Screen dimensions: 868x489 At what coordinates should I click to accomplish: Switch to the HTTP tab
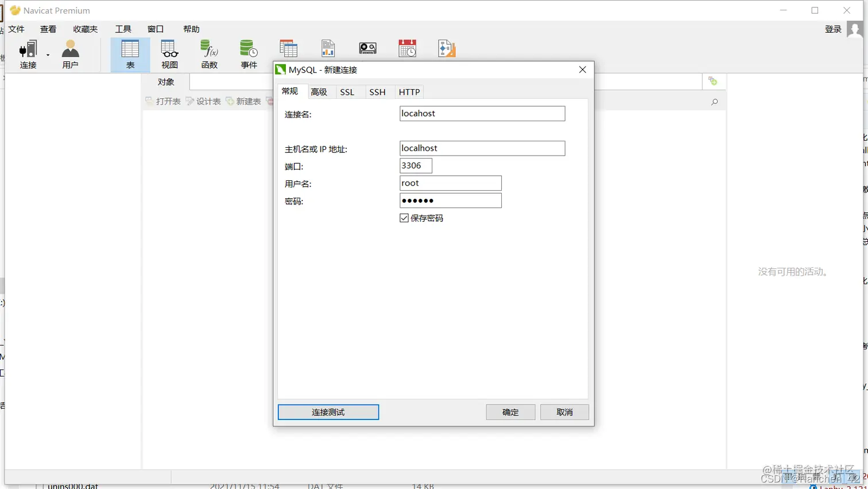409,92
